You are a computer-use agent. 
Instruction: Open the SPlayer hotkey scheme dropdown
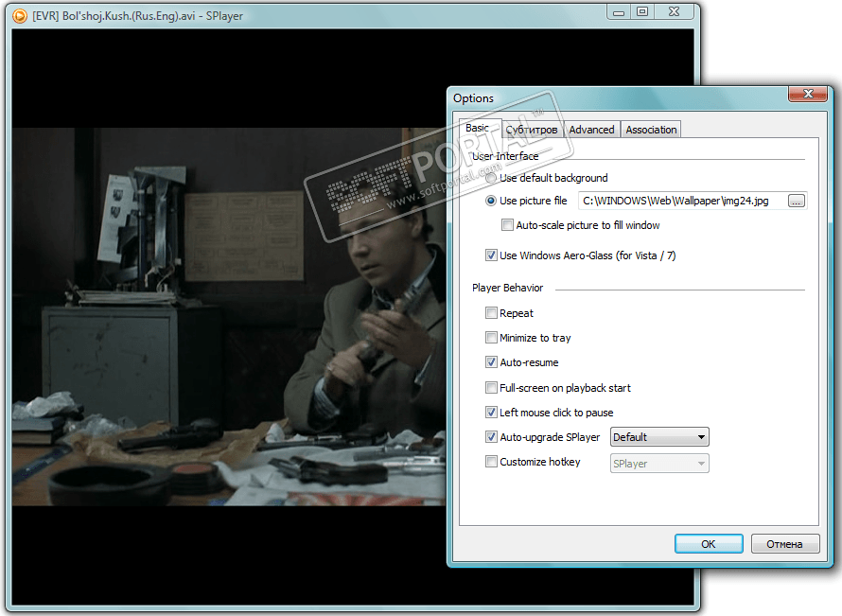point(659,463)
